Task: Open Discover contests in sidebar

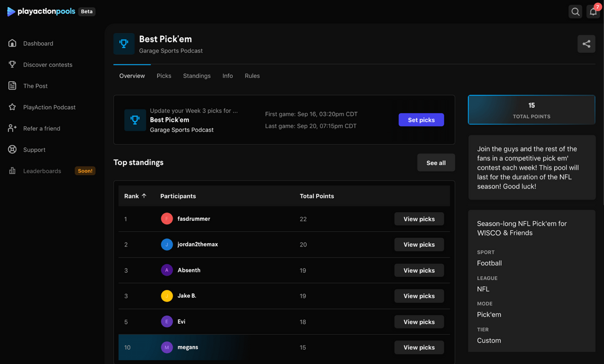Action: 47,65
